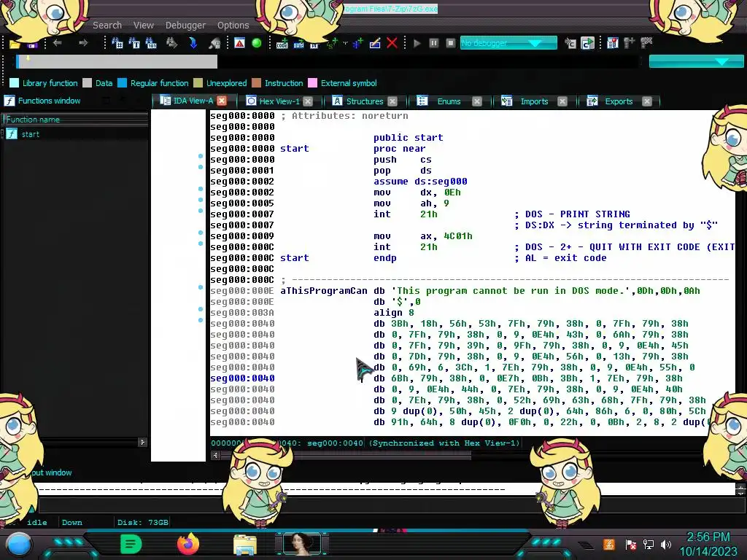Click the Functions window scroll right arrow

[142, 442]
